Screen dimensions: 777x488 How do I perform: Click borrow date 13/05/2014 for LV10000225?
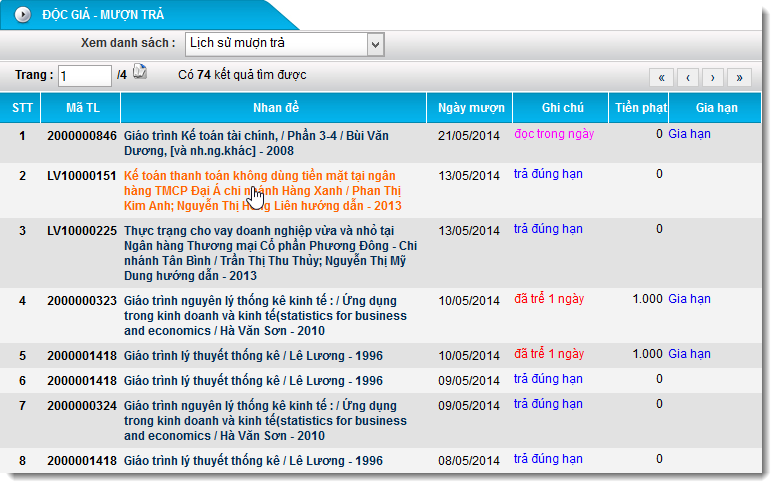469,231
